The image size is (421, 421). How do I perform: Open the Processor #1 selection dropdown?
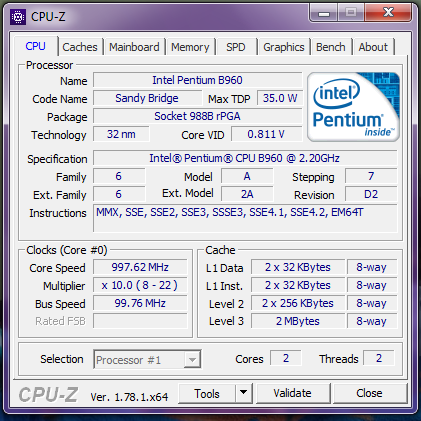(x=147, y=359)
